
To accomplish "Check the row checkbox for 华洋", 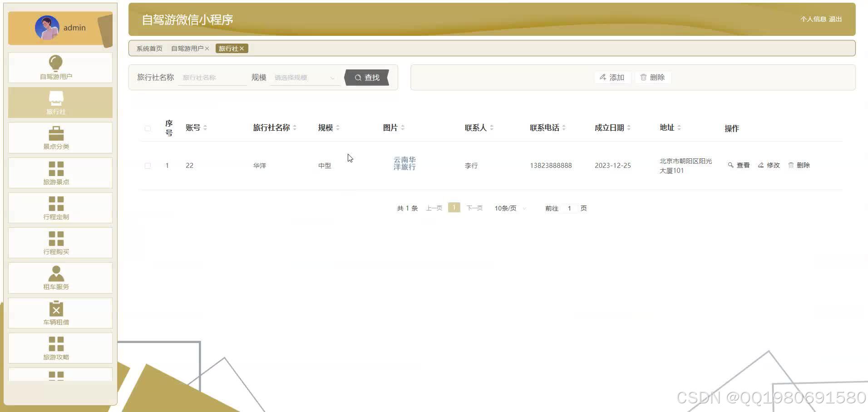I will pyautogui.click(x=148, y=166).
